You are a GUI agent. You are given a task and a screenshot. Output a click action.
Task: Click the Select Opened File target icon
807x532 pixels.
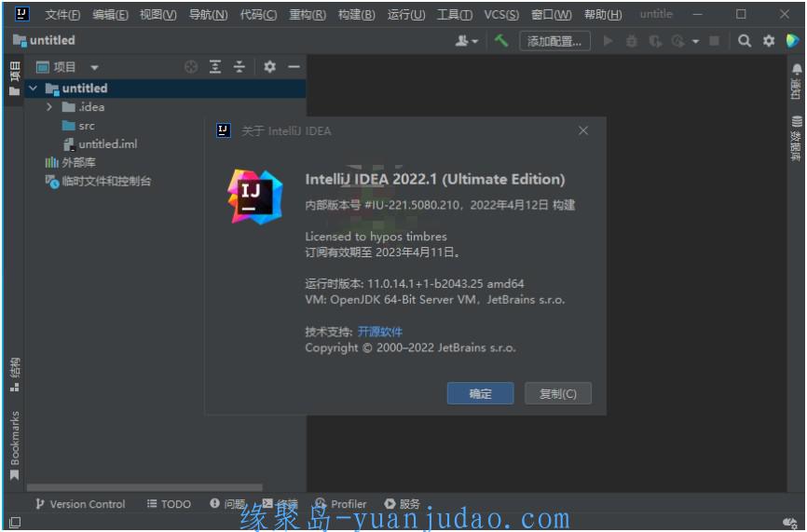click(191, 67)
